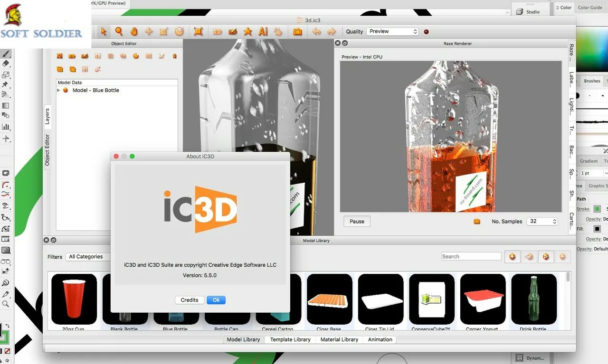Image resolution: width=608 pixels, height=364 pixels.
Task: Select the hand pan tool
Action: pyautogui.click(x=134, y=31)
